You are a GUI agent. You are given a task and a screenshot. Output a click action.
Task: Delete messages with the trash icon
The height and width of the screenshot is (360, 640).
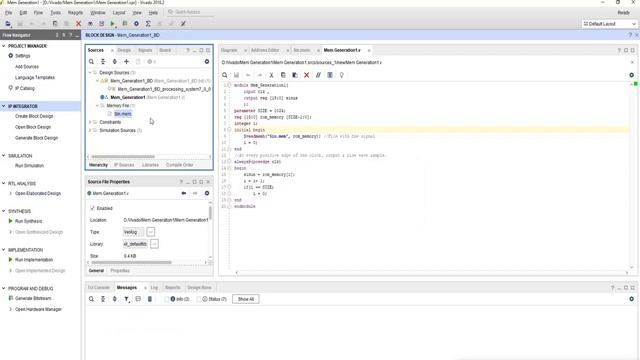[150, 299]
